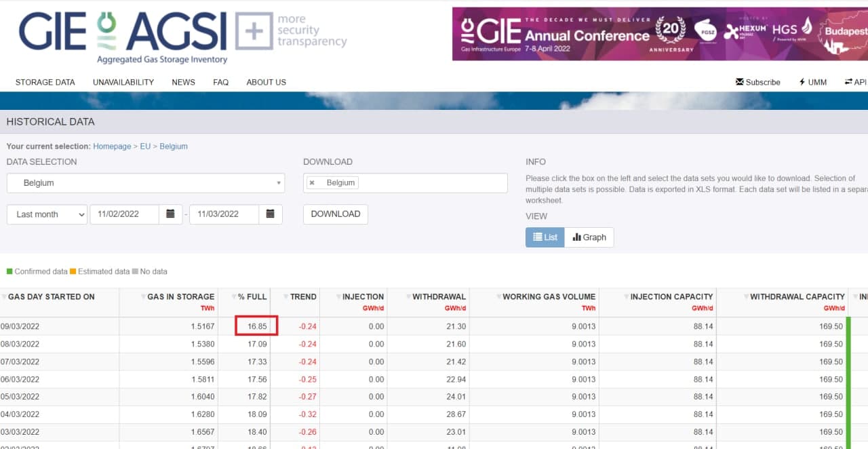Sort by Gas In Storage column
The width and height of the screenshot is (868, 449).
(x=180, y=297)
